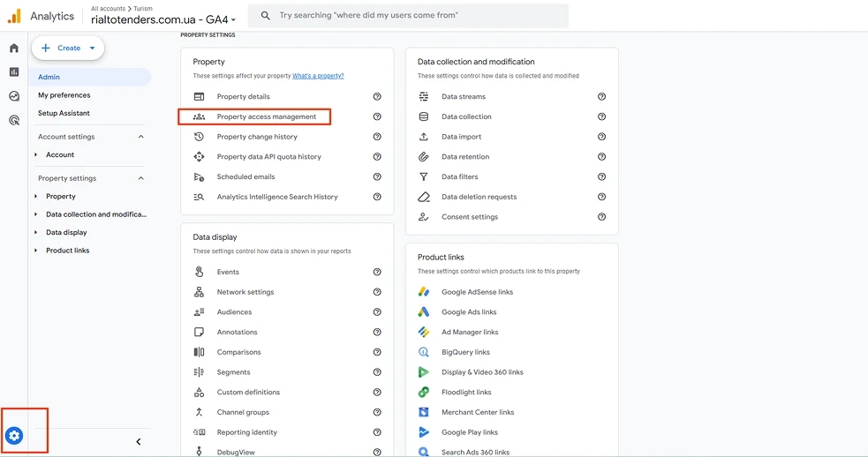
Task: Click help icon beside Consent settings
Action: (601, 217)
